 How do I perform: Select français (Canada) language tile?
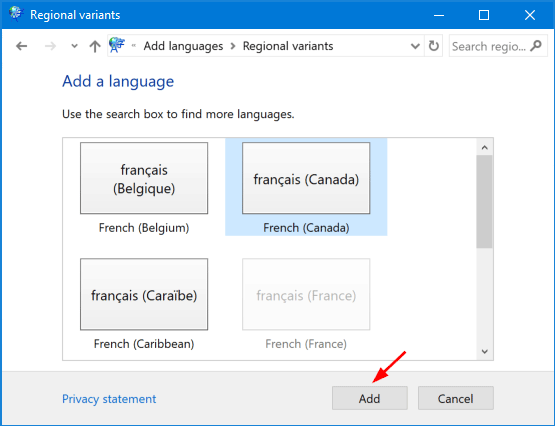pyautogui.click(x=306, y=188)
